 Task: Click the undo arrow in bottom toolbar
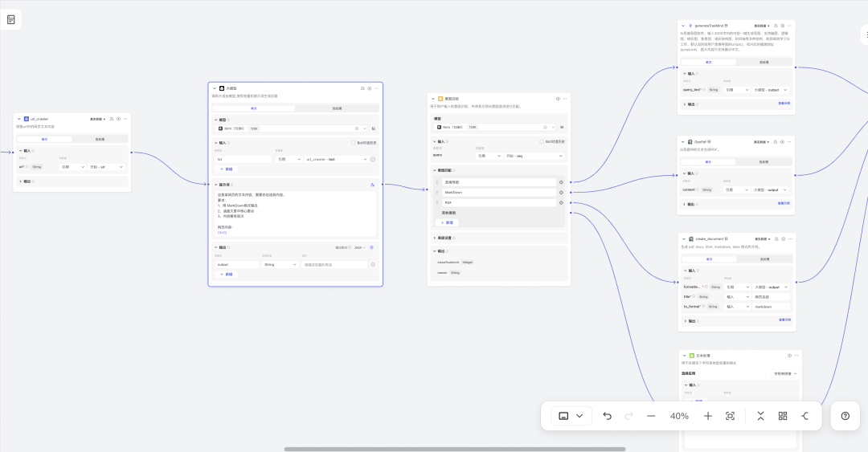coord(607,416)
